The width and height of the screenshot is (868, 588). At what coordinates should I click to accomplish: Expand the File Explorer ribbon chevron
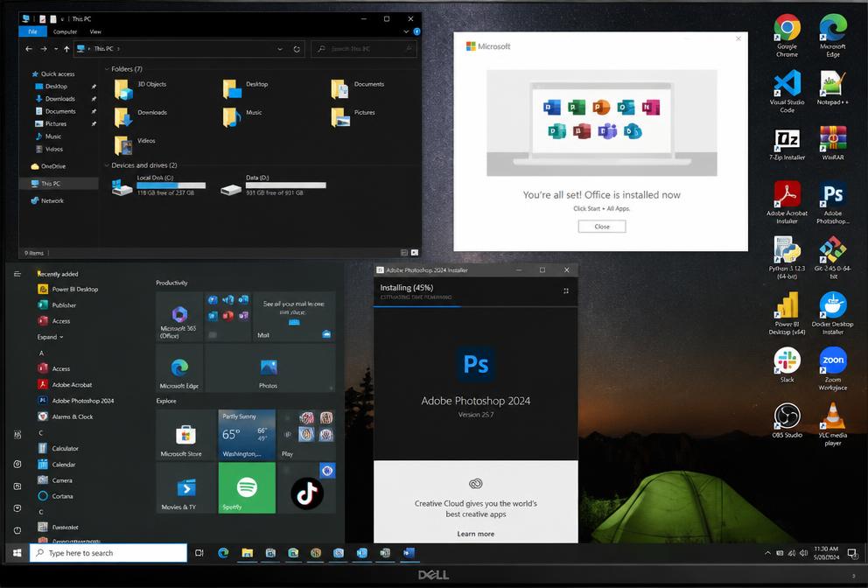[x=406, y=31]
